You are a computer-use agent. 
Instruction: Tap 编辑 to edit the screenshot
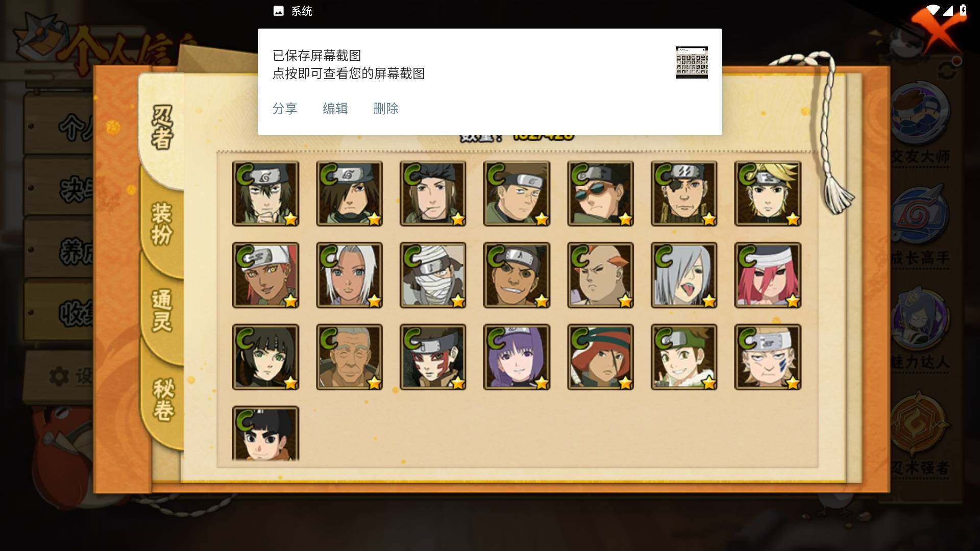(x=335, y=109)
